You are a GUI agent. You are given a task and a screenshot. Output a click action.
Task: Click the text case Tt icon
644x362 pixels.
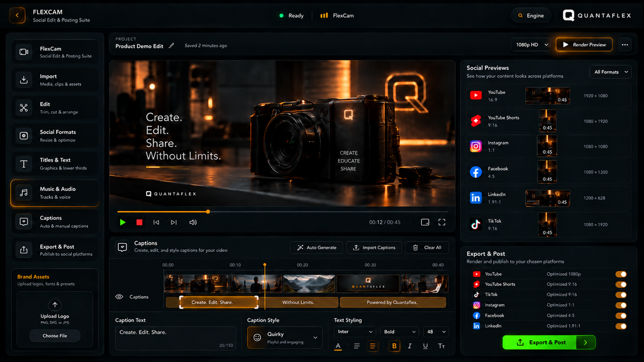point(441,346)
